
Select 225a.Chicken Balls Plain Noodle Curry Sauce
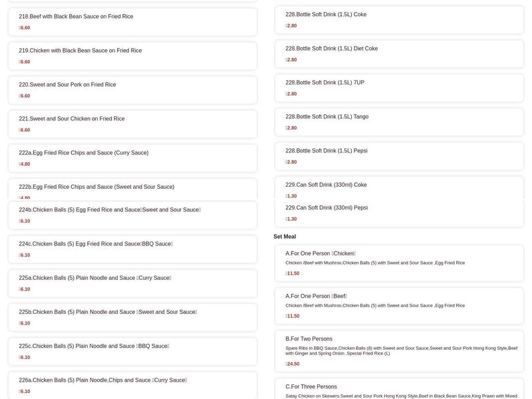[132, 283]
